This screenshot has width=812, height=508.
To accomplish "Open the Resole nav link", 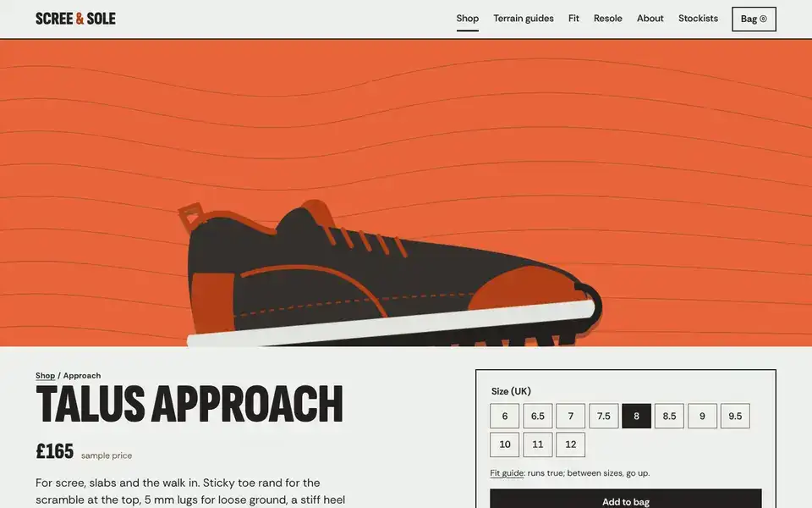I will pyautogui.click(x=607, y=19).
